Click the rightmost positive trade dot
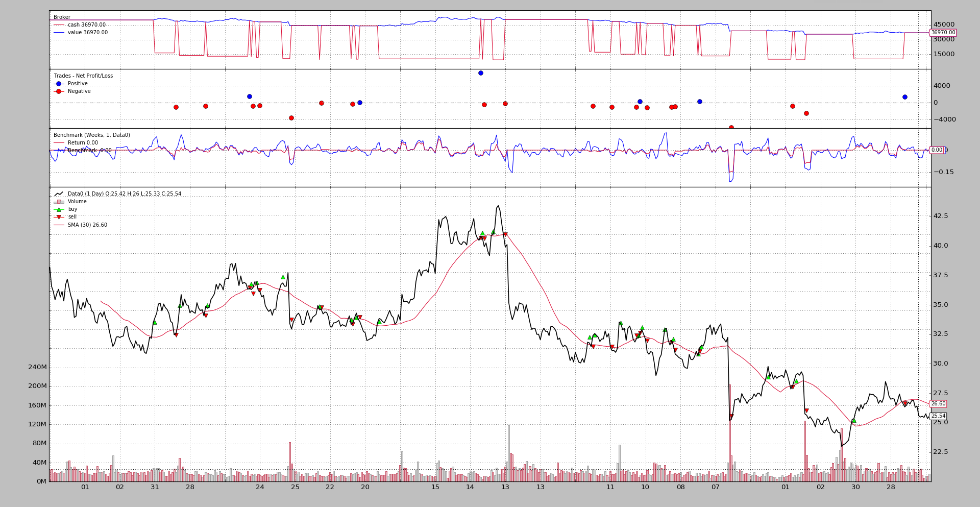 point(904,97)
